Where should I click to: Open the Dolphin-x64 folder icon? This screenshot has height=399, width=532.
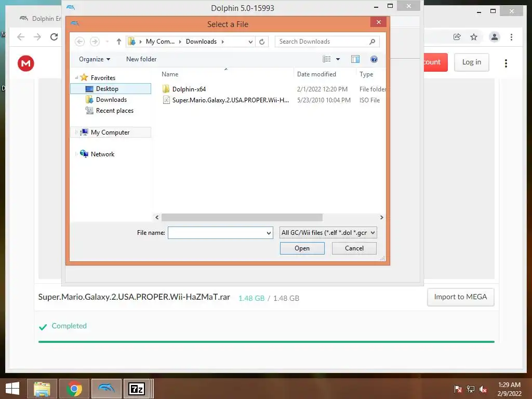coord(166,89)
